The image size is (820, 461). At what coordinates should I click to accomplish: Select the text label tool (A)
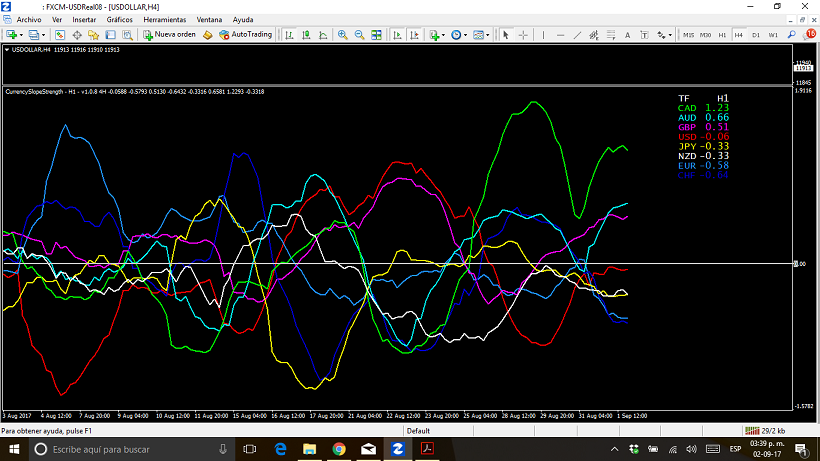[626, 35]
